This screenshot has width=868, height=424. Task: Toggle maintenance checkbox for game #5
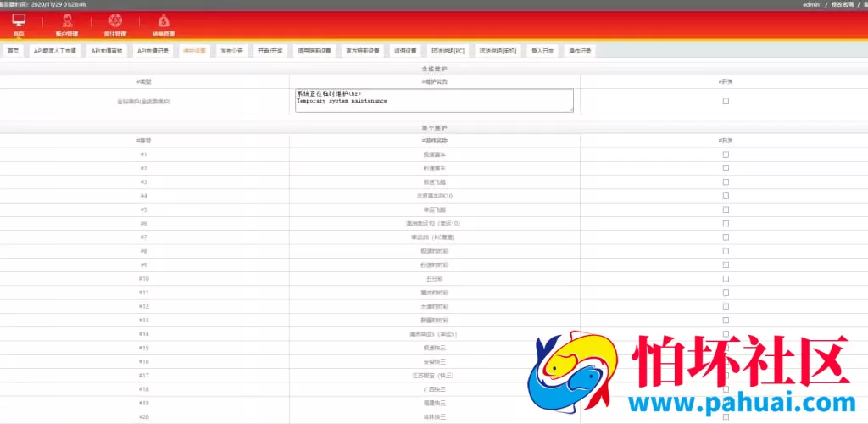[x=726, y=209]
